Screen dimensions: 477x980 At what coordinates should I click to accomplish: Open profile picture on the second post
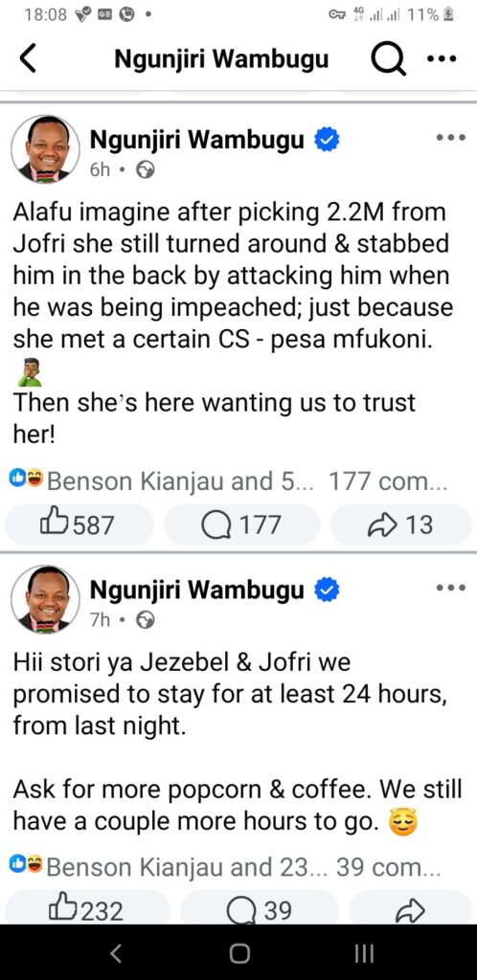[45, 599]
